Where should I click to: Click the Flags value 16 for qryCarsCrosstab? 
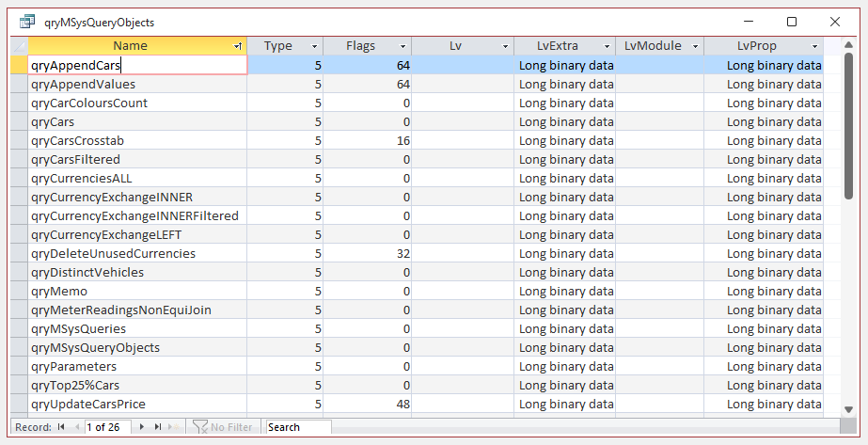click(x=368, y=140)
